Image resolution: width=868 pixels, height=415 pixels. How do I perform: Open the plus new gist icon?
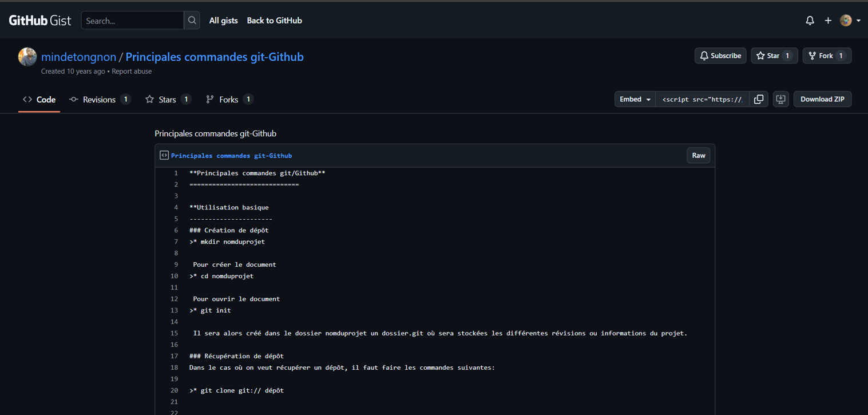[x=828, y=21]
